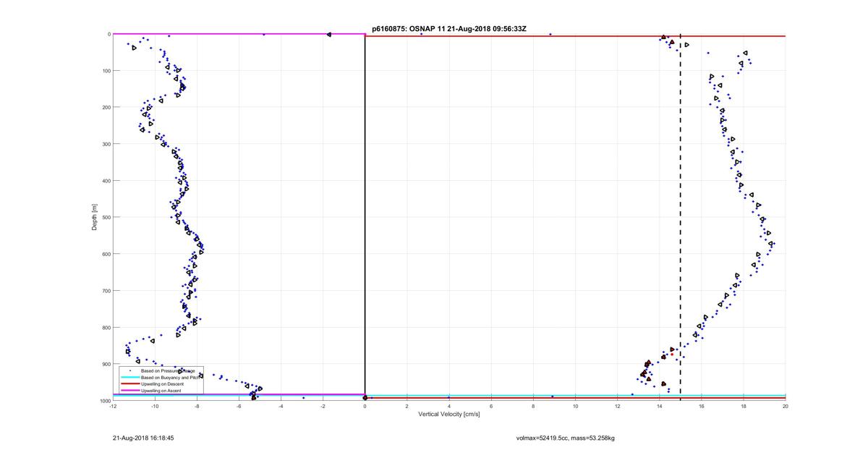Click the y-axis tick label '400'

[106, 181]
